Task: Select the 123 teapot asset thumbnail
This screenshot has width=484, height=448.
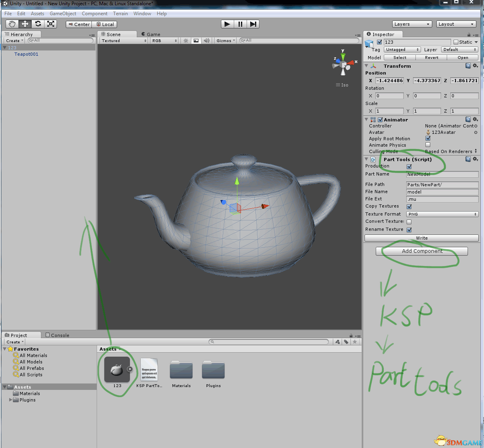Action: tap(117, 369)
